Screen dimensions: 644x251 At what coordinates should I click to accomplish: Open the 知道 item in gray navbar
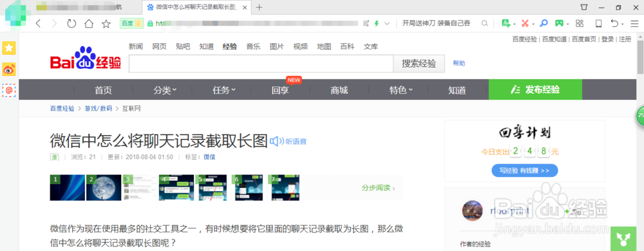pos(457,90)
